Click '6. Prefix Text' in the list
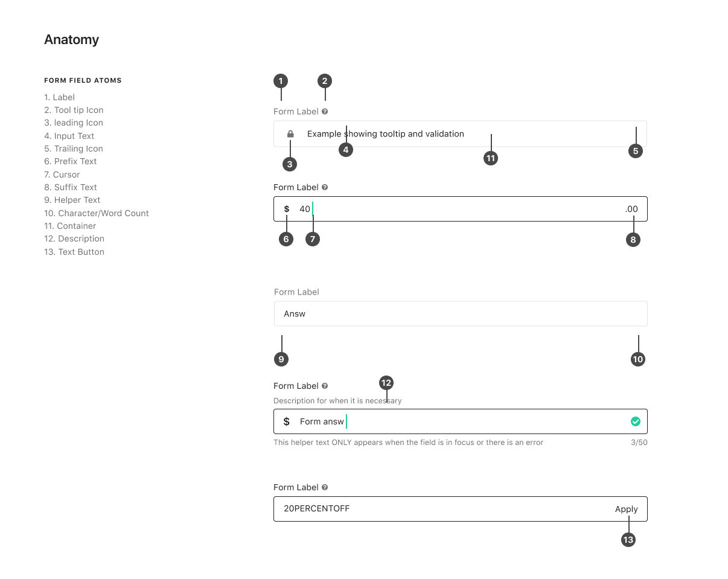The width and height of the screenshot is (728, 579). pos(71,161)
